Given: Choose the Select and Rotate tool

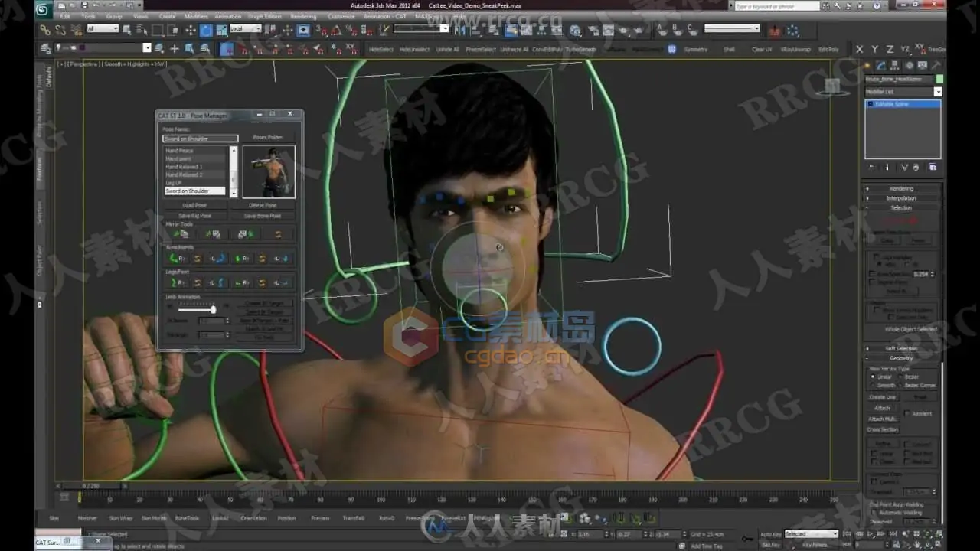Looking at the screenshot, I should [206, 30].
